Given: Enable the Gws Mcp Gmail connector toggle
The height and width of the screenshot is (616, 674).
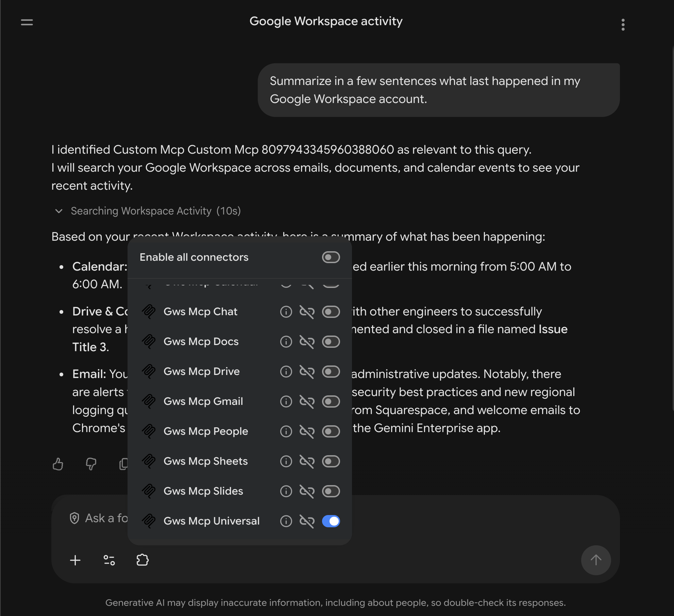Looking at the screenshot, I should tap(331, 401).
